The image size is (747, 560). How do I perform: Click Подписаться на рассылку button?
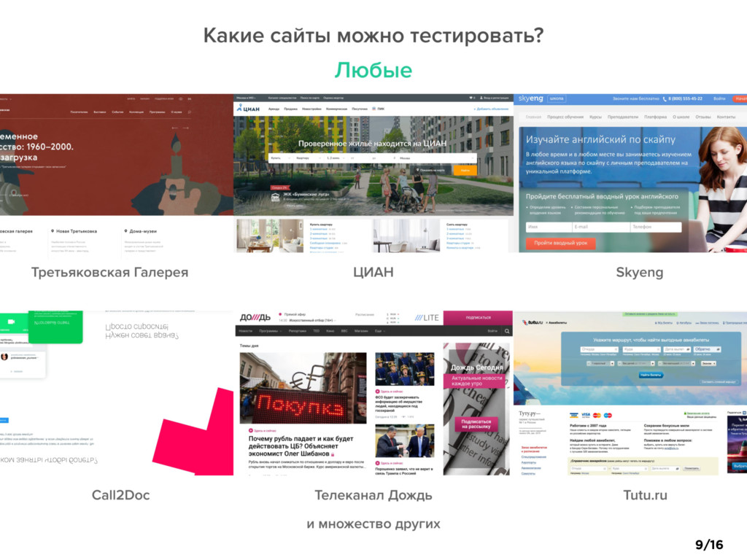point(476,424)
